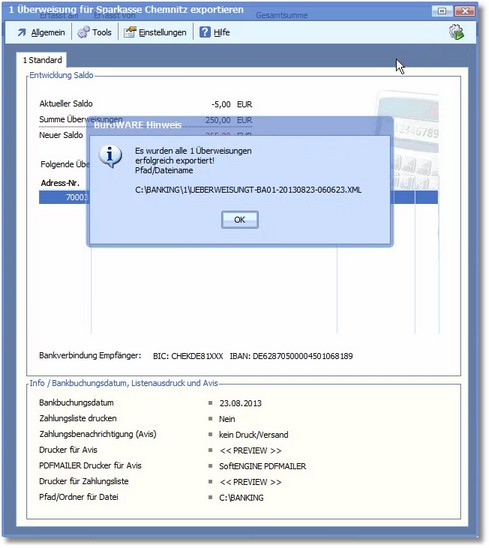
Task: Choose the SoftENGINE PDFMAILER printer setting
Action: (262, 466)
